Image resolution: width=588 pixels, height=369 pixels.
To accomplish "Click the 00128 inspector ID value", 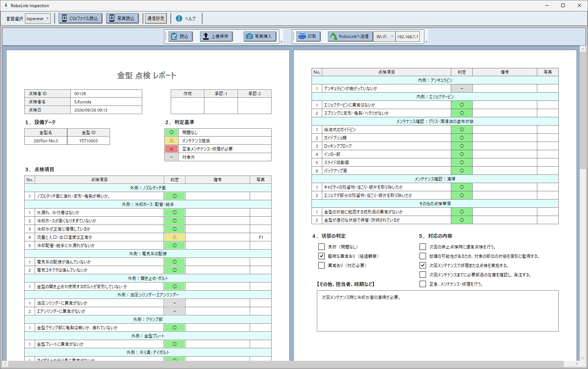I will tap(106, 94).
